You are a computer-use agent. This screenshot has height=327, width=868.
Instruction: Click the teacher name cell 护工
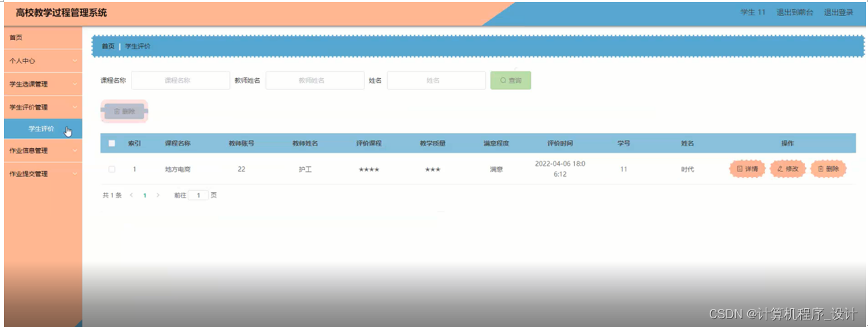[x=305, y=170]
